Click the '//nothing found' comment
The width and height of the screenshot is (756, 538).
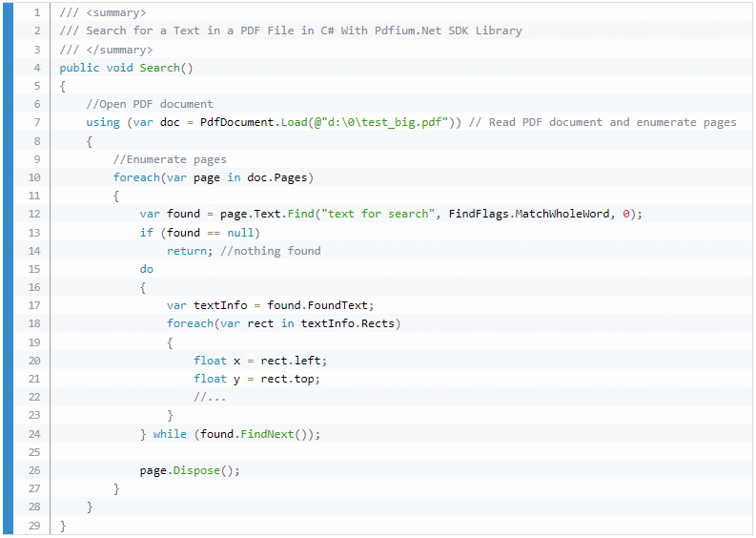[x=271, y=251]
